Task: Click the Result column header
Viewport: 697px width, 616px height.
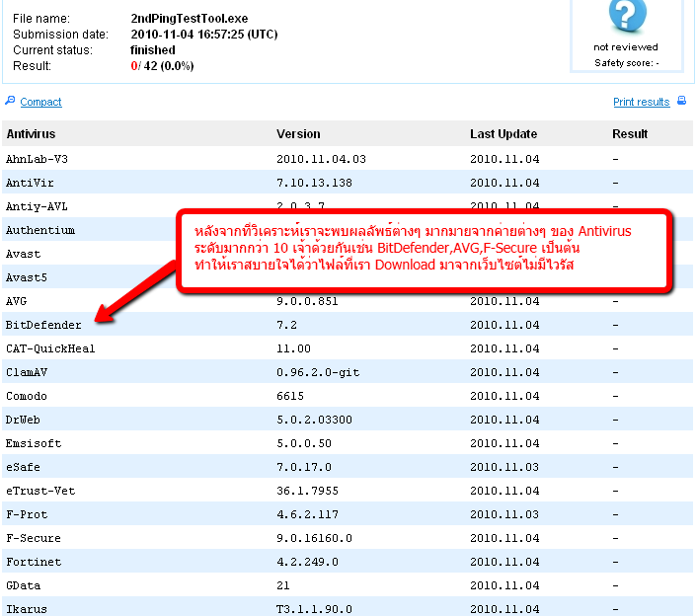Action: (630, 134)
